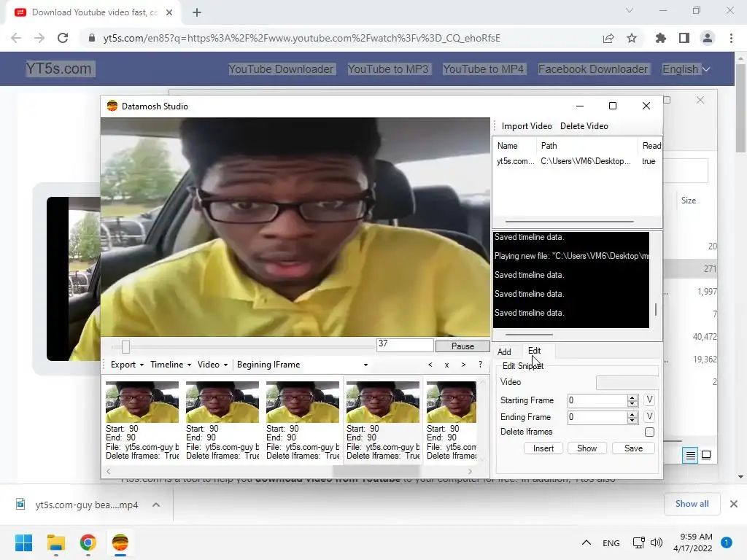Screen dimensions: 747x560
Task: Open the Video dropdown menu
Action: click(212, 365)
